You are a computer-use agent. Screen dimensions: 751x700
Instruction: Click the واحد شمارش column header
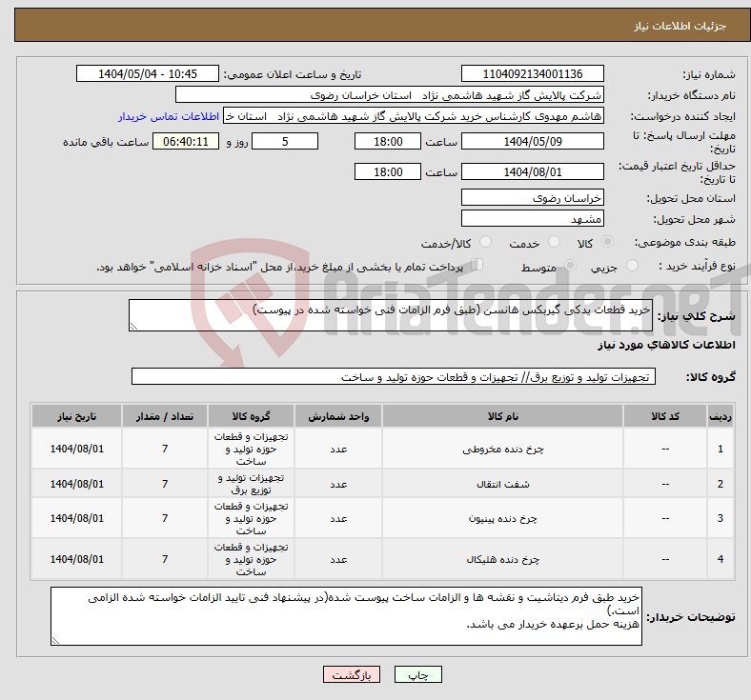click(x=338, y=416)
